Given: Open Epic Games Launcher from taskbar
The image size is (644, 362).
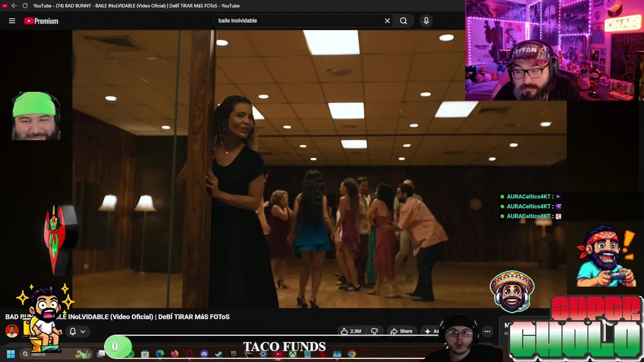Looking at the screenshot, I should (x=233, y=354).
